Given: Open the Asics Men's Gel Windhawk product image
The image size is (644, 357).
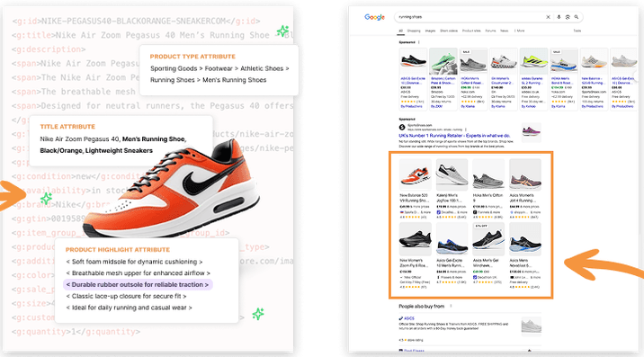Looking at the screenshot, I should click(x=488, y=239).
